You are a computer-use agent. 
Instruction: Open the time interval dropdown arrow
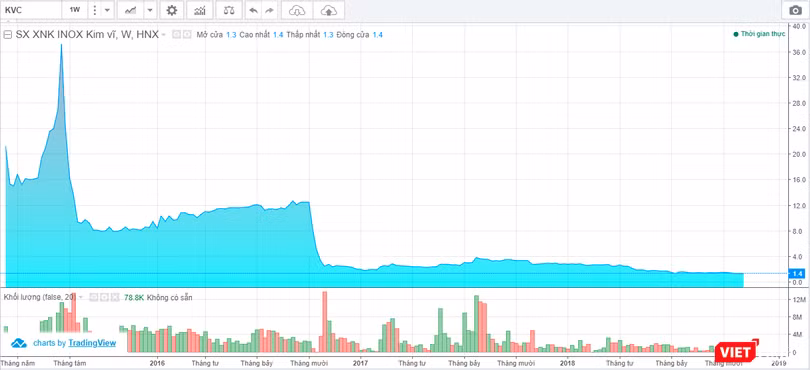coord(107,10)
